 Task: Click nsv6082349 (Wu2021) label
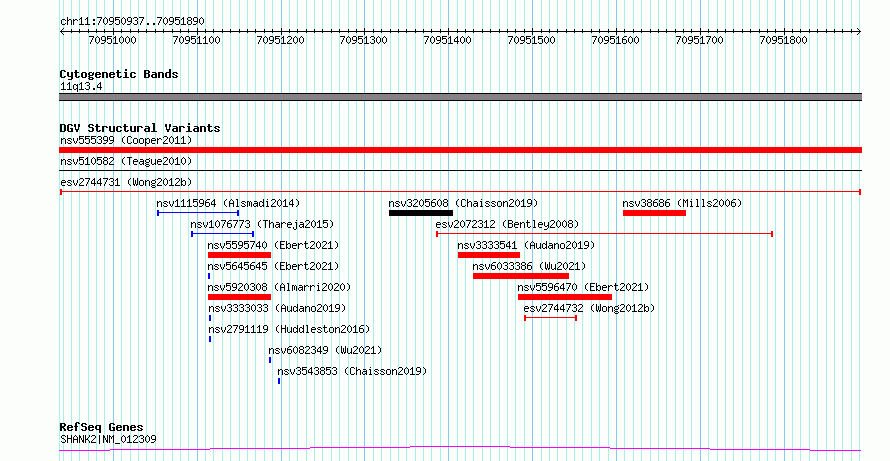pos(325,350)
